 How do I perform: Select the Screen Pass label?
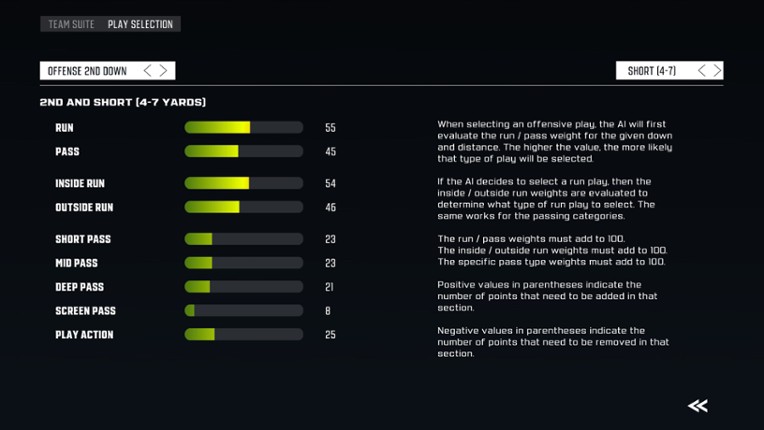coord(85,311)
